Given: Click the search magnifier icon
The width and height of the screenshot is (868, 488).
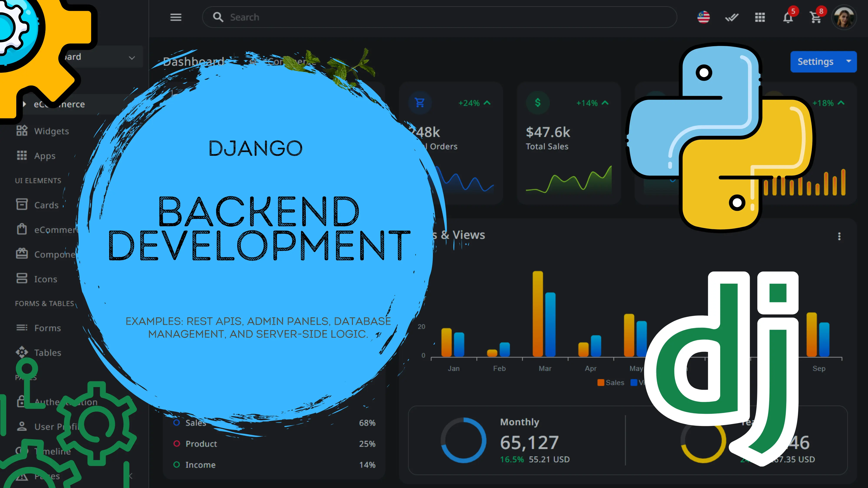Looking at the screenshot, I should [218, 17].
